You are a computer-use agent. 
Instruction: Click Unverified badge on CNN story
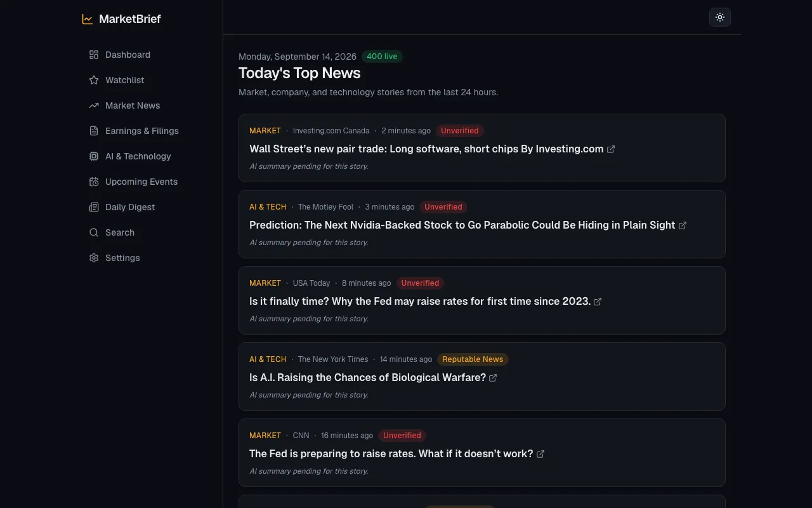coord(402,436)
